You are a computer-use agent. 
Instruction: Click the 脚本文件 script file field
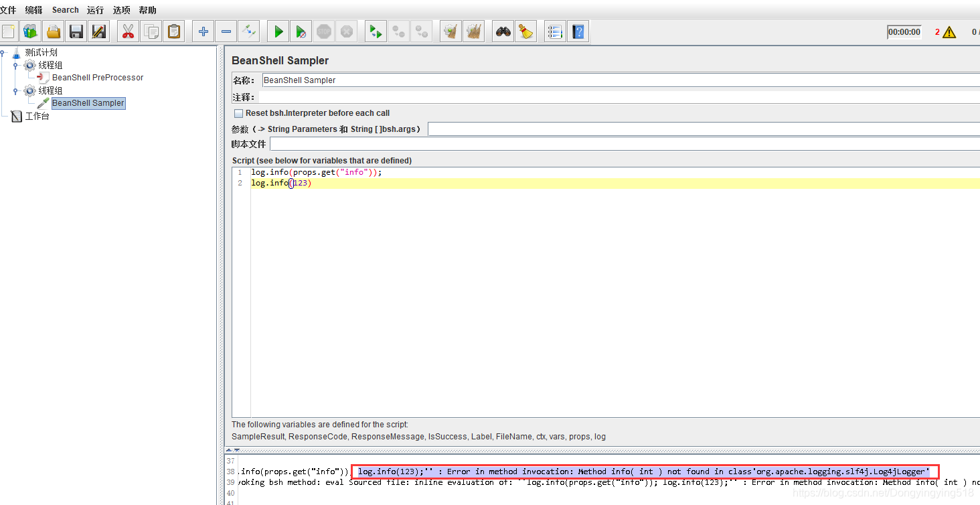[x=625, y=144]
